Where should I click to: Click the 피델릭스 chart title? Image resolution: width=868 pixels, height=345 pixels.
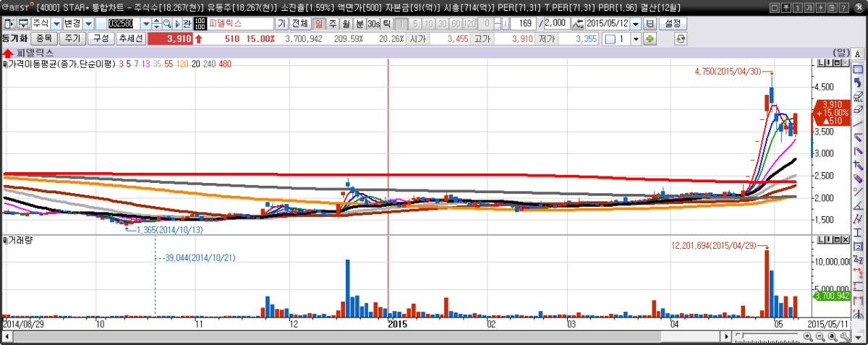(x=35, y=53)
